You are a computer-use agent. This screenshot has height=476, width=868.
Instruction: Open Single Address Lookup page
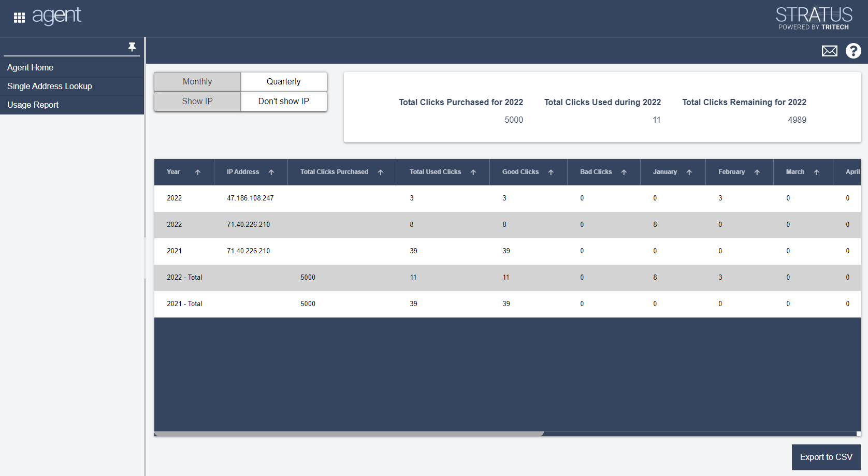pyautogui.click(x=50, y=86)
